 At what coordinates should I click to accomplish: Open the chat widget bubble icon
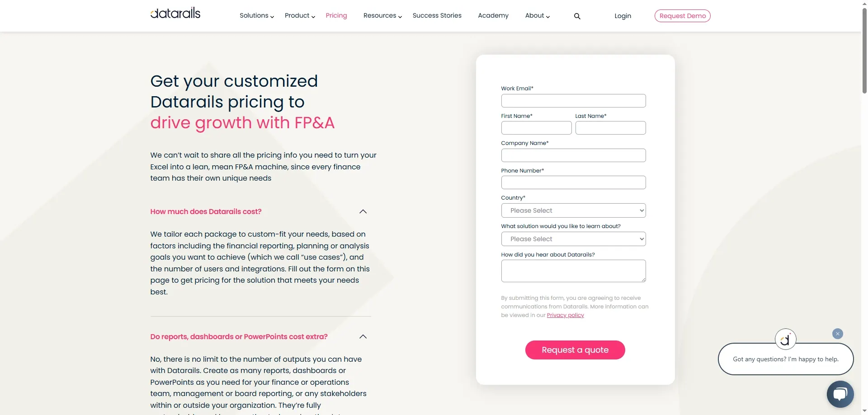click(x=840, y=394)
